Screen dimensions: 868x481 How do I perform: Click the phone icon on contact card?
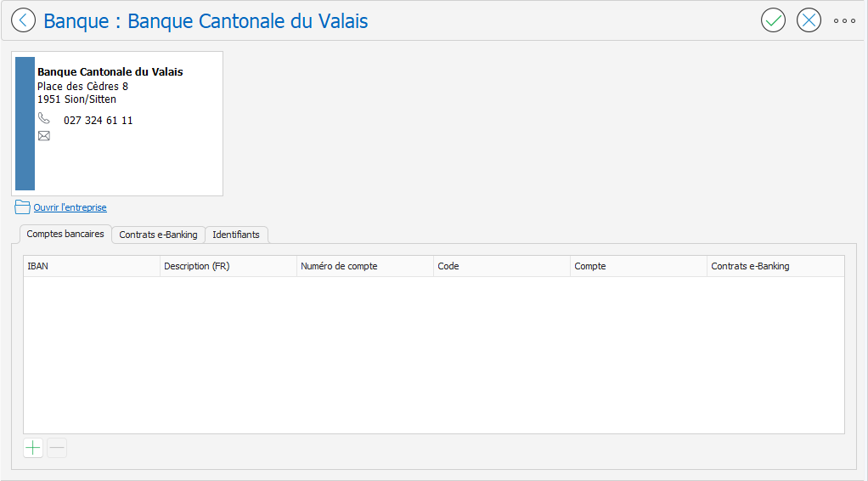[x=44, y=119]
